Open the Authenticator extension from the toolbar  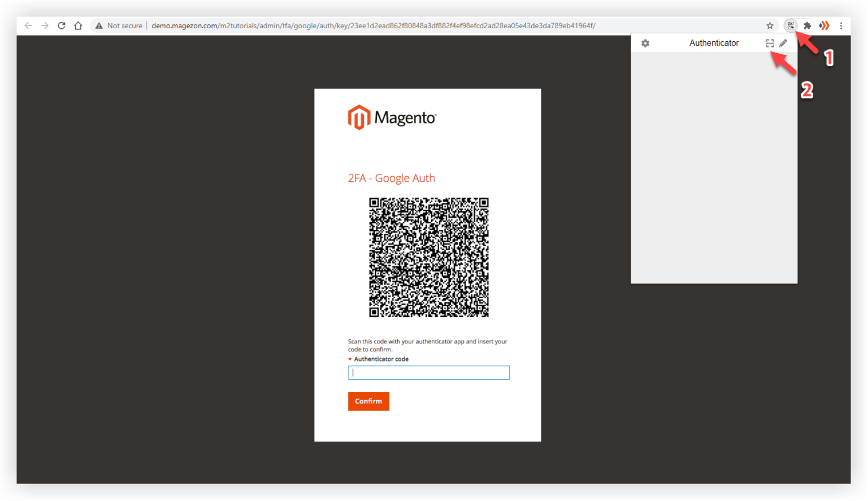click(790, 25)
